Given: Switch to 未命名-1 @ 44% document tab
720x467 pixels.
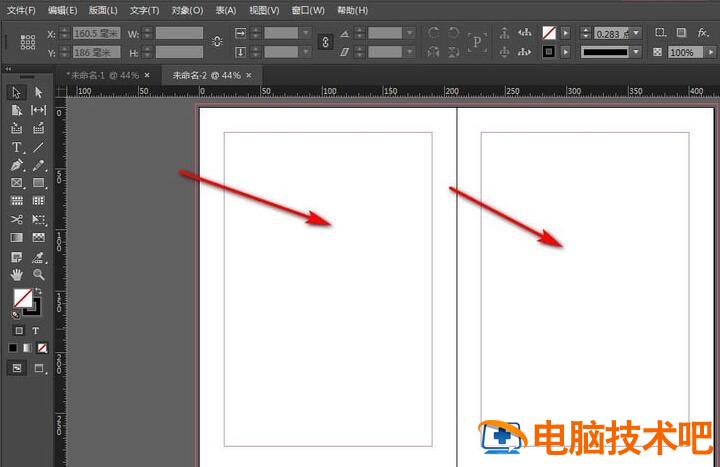Looking at the screenshot, I should click(x=103, y=75).
